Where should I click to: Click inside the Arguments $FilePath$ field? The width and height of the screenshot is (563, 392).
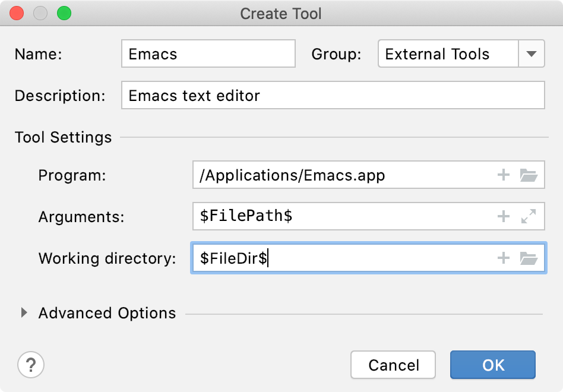(x=343, y=216)
